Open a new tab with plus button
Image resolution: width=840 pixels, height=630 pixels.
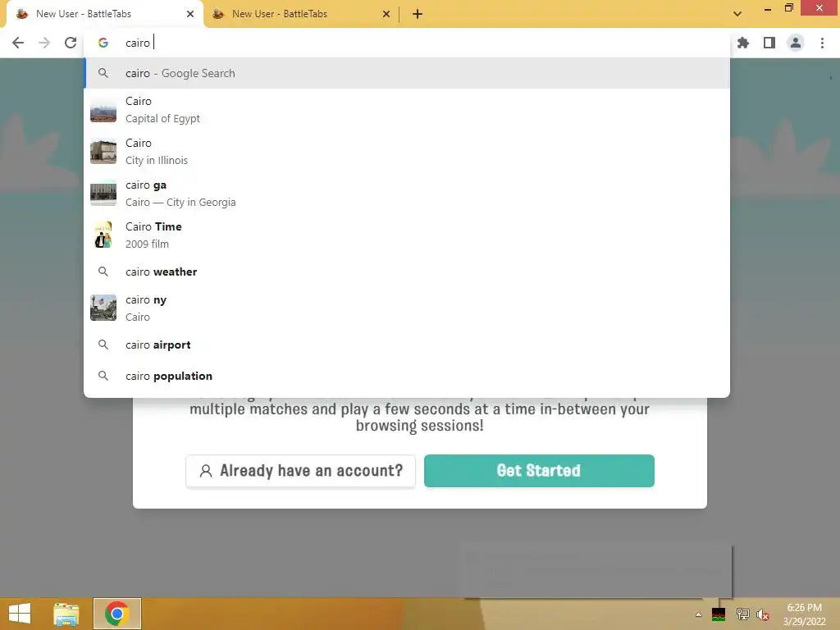pos(418,14)
